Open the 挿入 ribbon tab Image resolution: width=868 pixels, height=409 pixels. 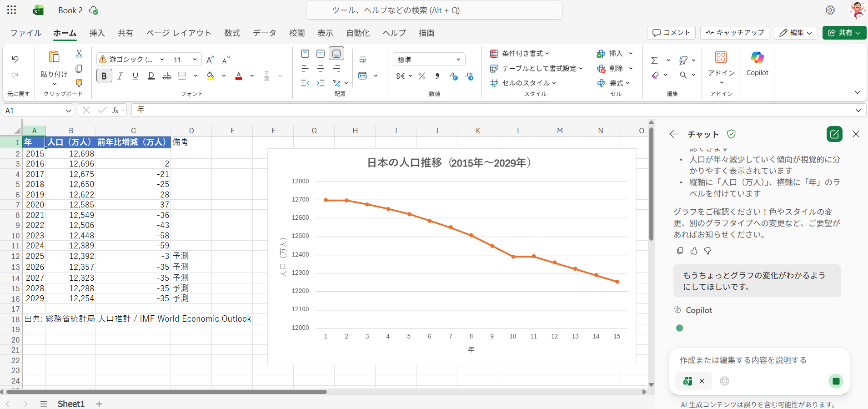[97, 33]
